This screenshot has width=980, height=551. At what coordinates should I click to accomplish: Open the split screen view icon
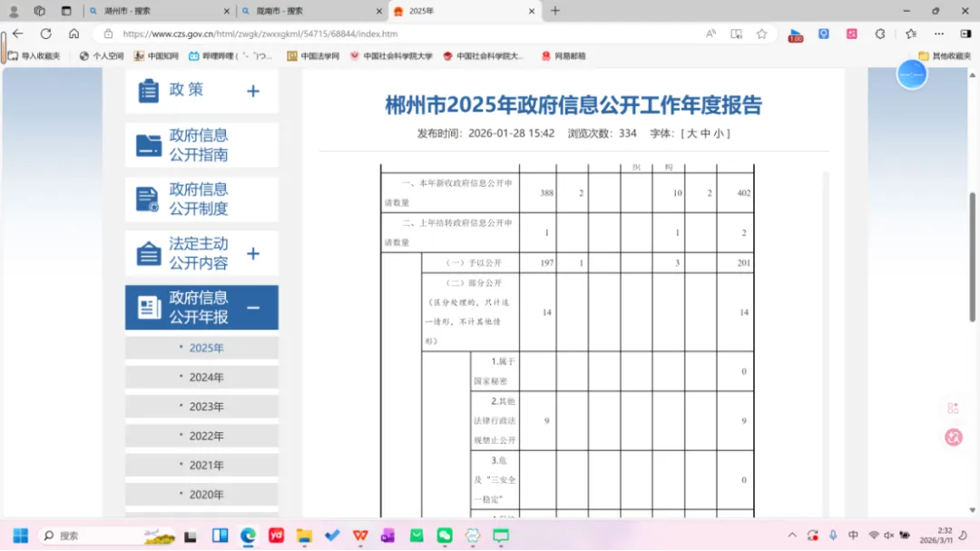click(x=736, y=34)
